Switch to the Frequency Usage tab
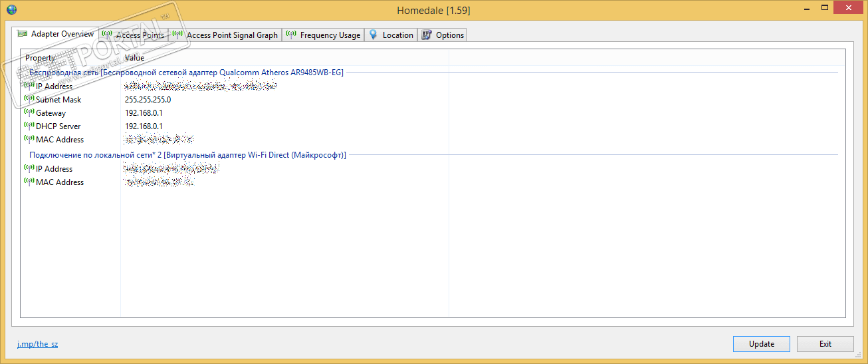Screen dimensions: 868x364 323,35
